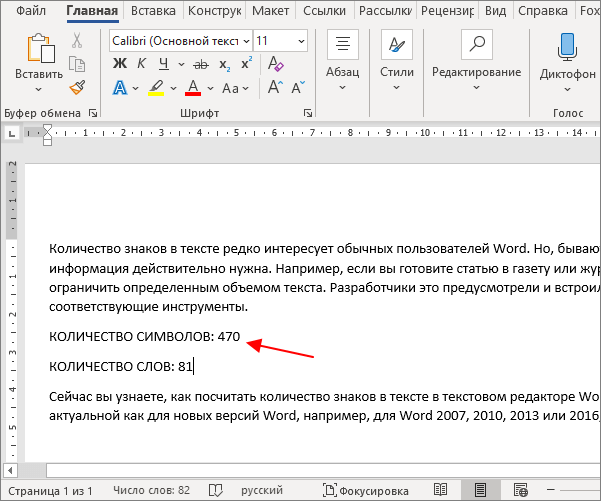
Task: Click the Format Painter brush icon
Action: click(77, 87)
